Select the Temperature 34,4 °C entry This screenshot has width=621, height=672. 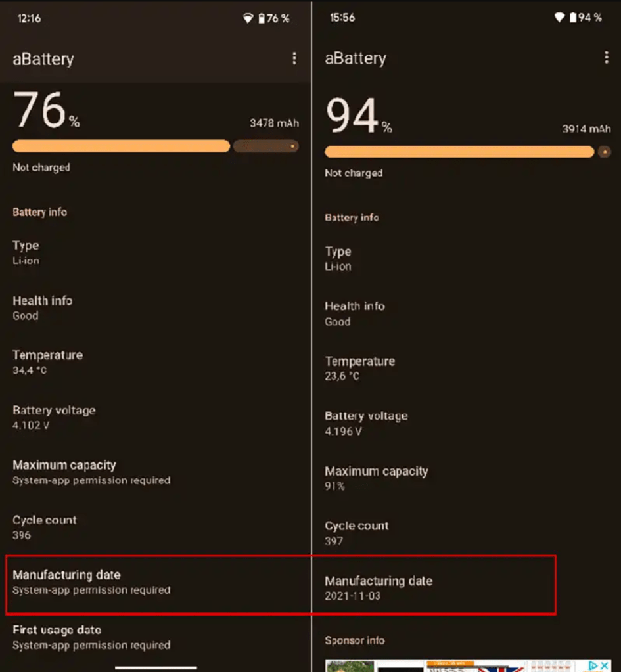48,362
